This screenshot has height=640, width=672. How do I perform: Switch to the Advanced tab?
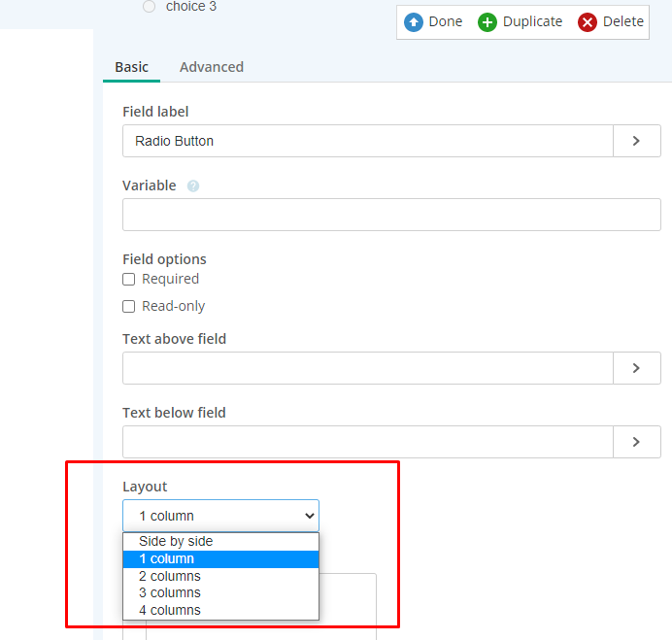(212, 67)
